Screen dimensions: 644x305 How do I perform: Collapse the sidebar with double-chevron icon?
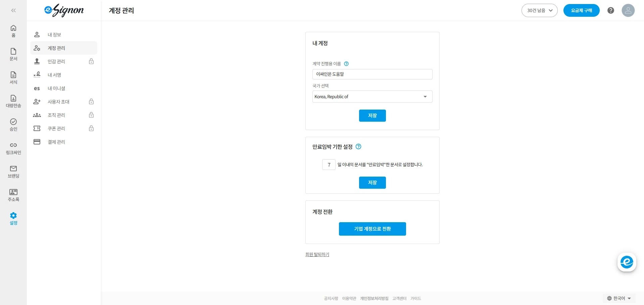(x=13, y=10)
